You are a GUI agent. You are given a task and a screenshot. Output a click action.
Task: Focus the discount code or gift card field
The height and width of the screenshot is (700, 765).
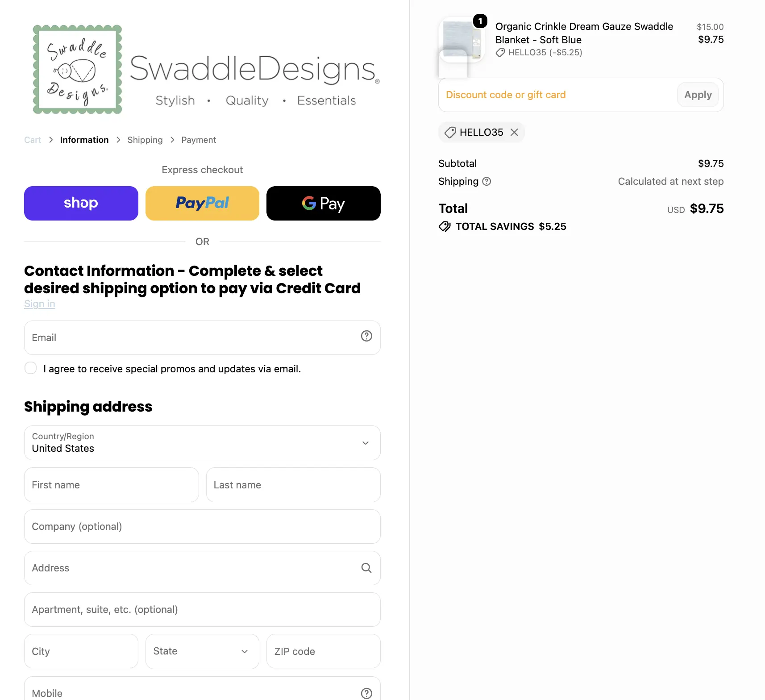click(x=558, y=95)
